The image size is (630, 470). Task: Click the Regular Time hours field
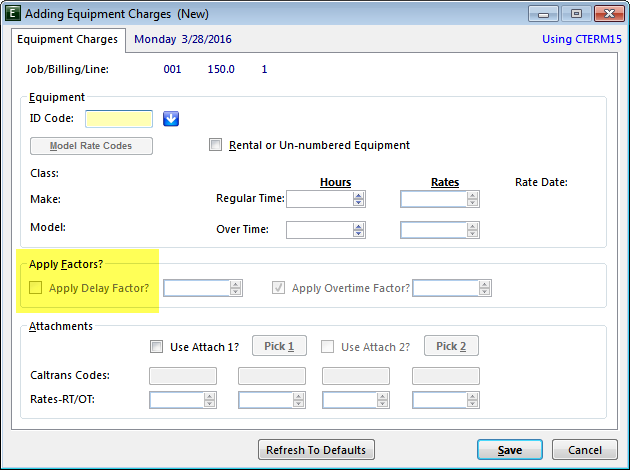pyautogui.click(x=320, y=199)
